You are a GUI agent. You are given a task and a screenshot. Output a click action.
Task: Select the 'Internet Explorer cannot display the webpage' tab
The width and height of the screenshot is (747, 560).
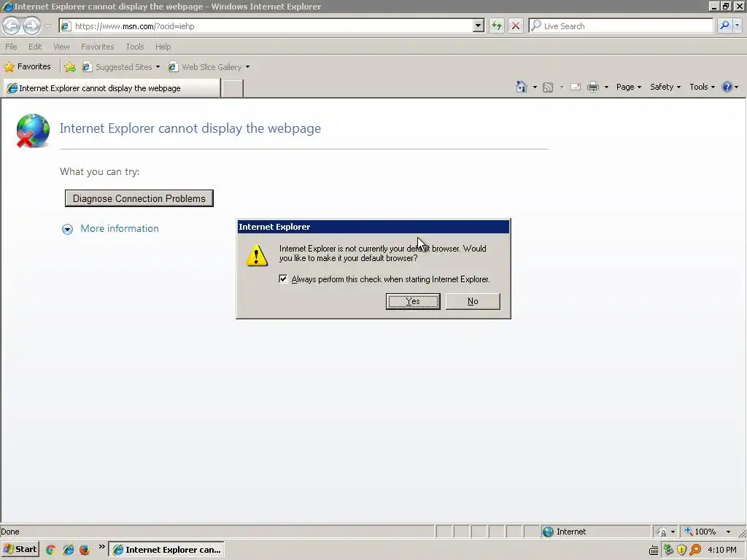(x=112, y=88)
